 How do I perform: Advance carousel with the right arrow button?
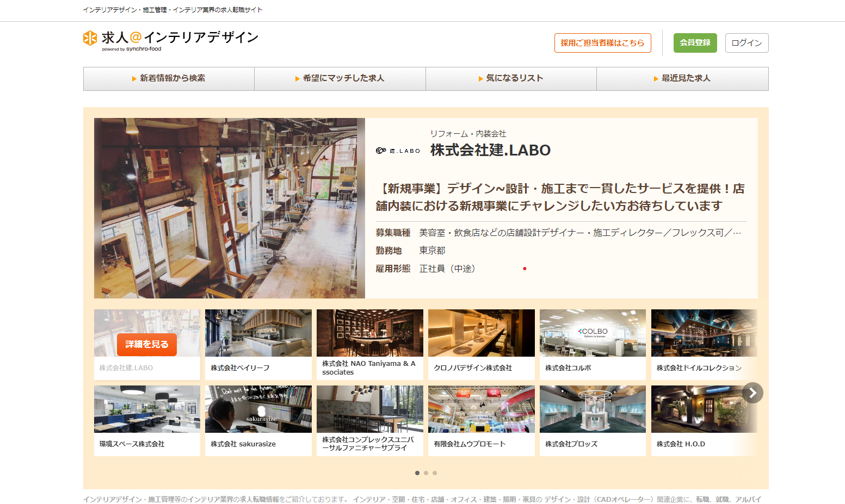click(753, 393)
